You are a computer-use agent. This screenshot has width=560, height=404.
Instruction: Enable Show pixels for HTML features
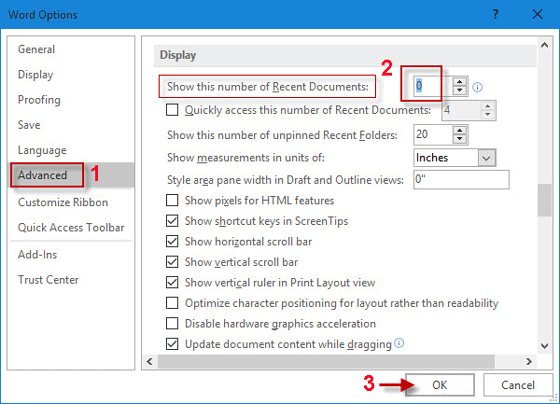click(172, 200)
